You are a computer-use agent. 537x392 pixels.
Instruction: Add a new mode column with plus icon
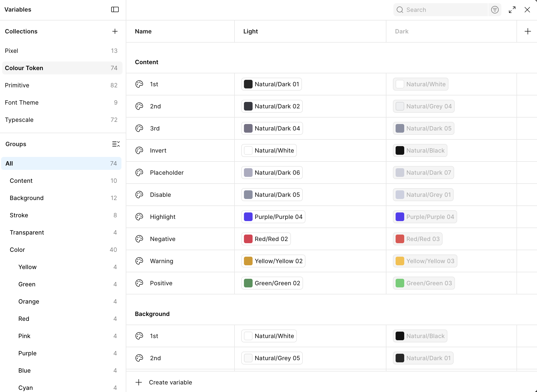[x=528, y=31]
